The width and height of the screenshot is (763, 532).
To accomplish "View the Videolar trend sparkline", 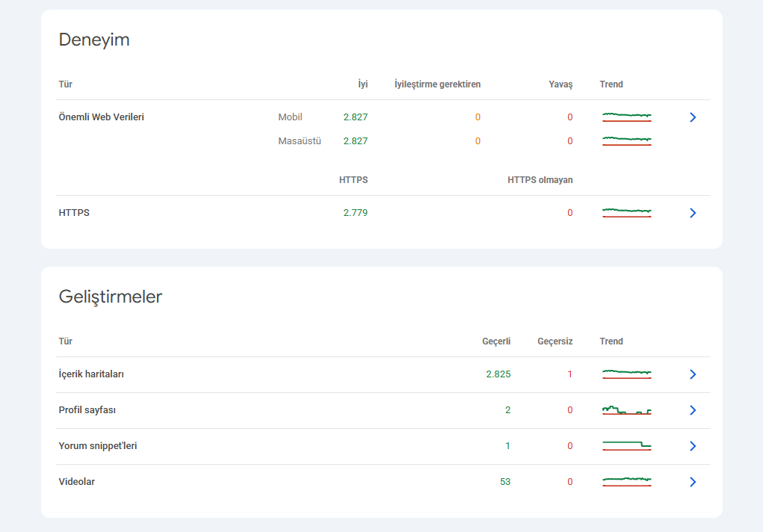I will [x=627, y=481].
